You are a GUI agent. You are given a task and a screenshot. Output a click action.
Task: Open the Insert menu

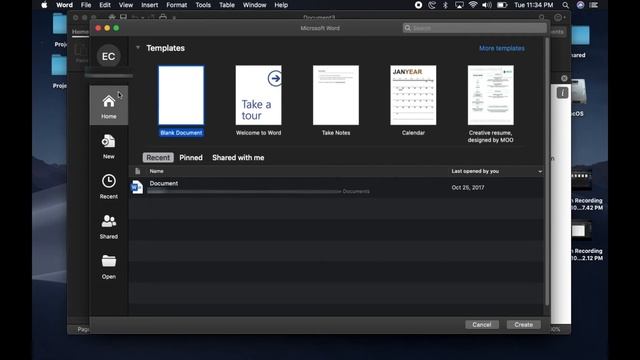point(149,5)
